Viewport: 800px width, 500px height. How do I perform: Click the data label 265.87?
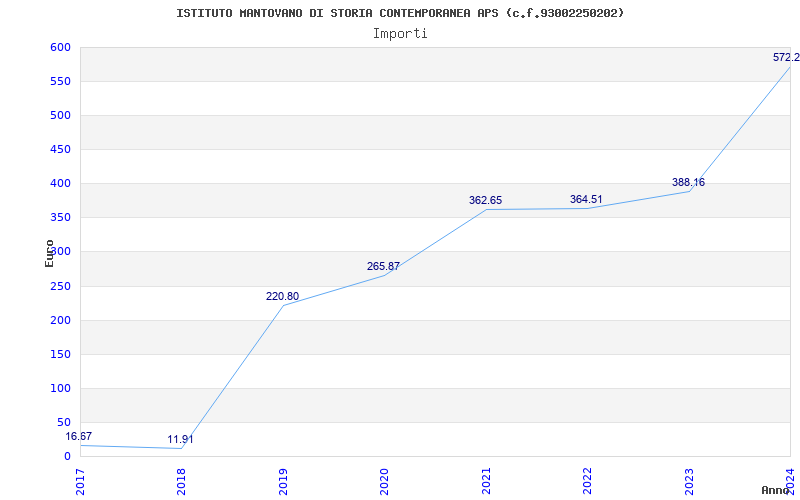[x=383, y=266]
